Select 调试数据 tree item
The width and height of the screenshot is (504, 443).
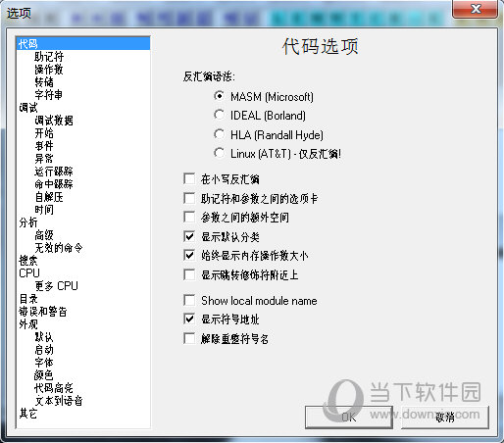coord(54,121)
